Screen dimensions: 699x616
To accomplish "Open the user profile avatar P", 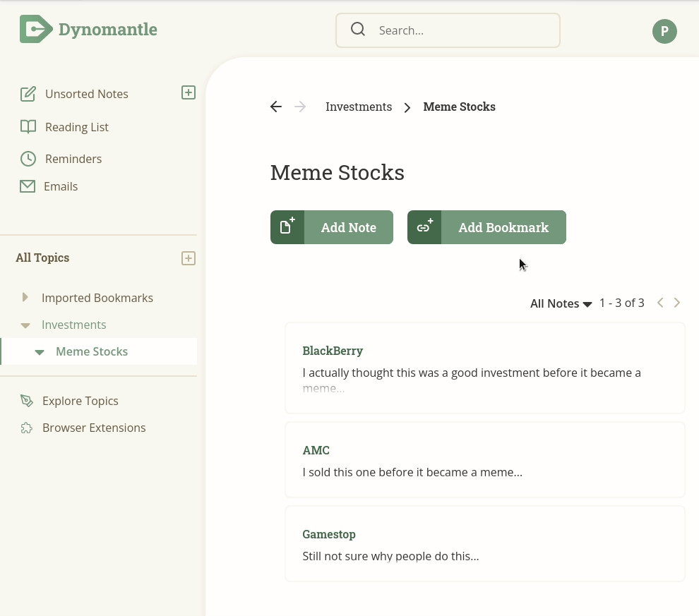I will coord(664,31).
